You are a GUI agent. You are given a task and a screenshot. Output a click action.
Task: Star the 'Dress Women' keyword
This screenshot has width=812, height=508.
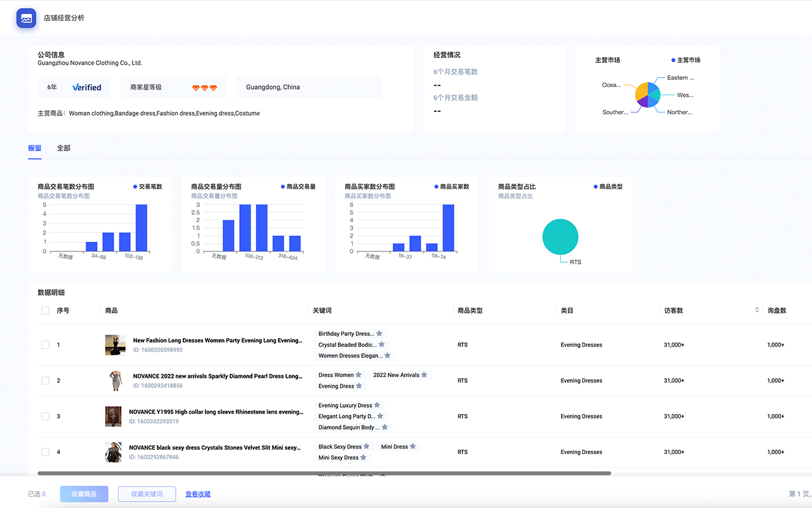358,375
